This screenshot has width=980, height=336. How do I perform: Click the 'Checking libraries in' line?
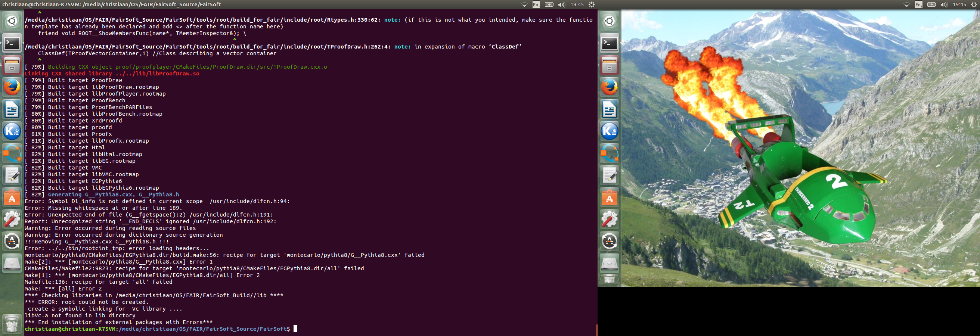click(154, 295)
